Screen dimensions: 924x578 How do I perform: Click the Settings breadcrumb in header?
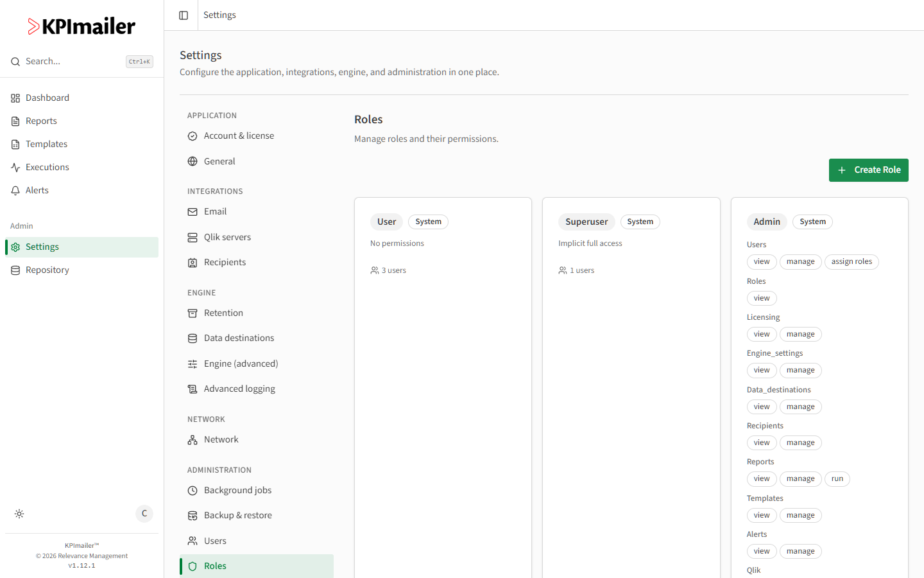pyautogui.click(x=219, y=15)
